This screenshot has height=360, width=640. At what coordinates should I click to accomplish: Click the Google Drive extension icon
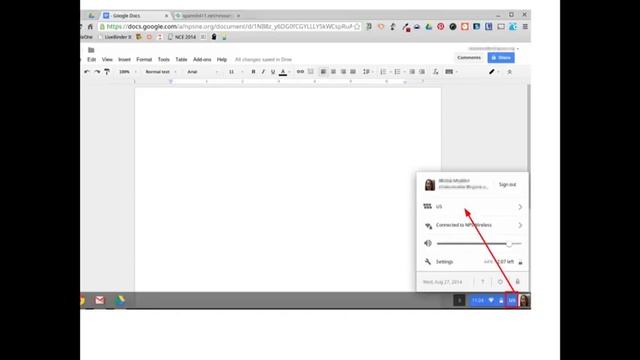[x=429, y=27]
